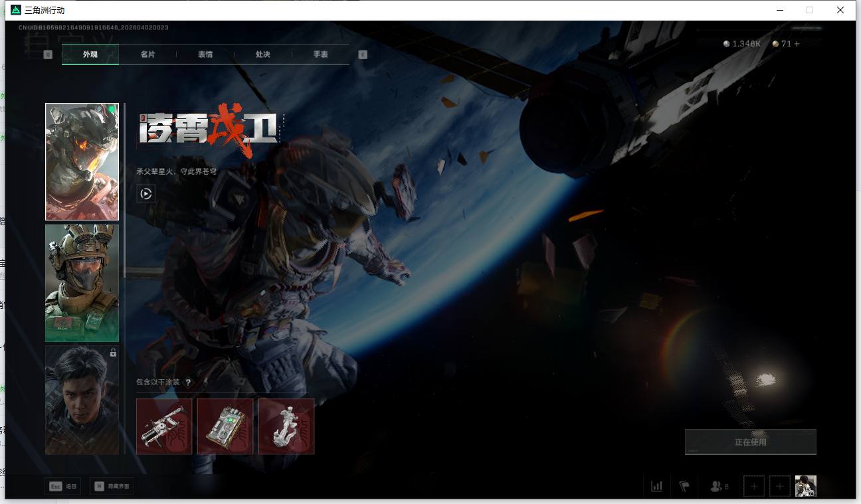Switch to the 名片 tab

(147, 54)
